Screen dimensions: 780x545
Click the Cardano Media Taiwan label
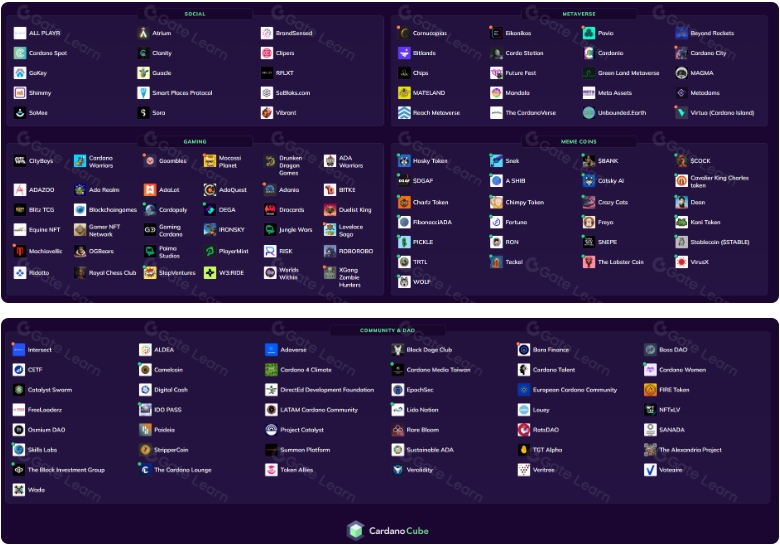(438, 369)
